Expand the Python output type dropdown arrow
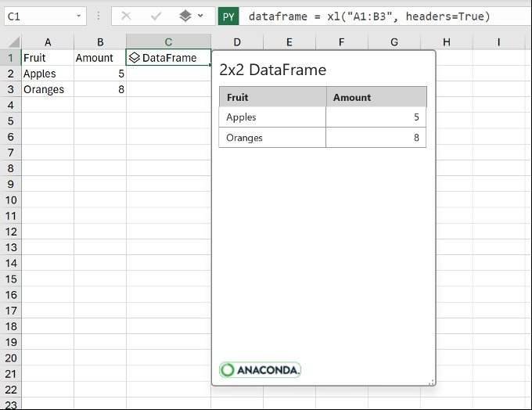The height and width of the screenshot is (410, 532). point(201,16)
